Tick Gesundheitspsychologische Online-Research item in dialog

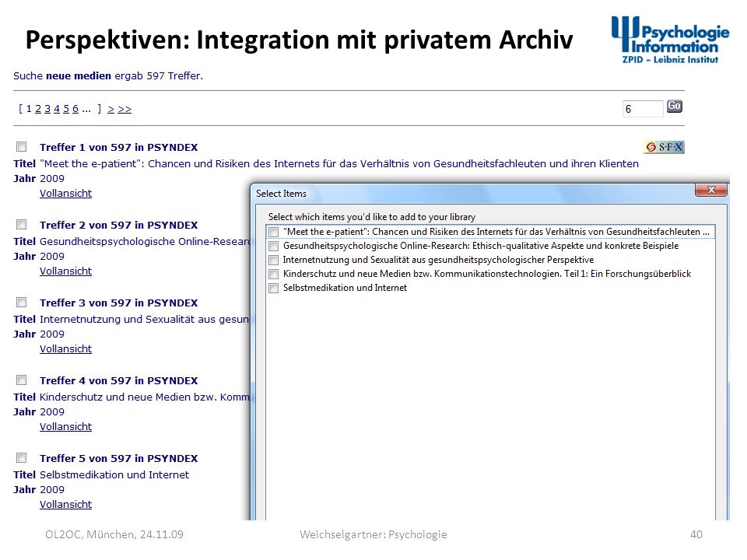coord(273,247)
